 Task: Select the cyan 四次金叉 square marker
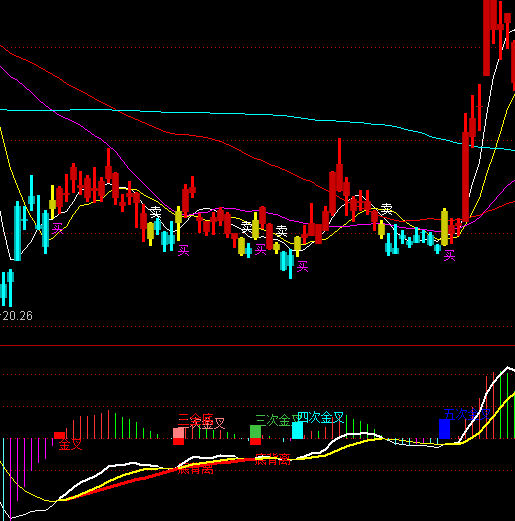297,430
